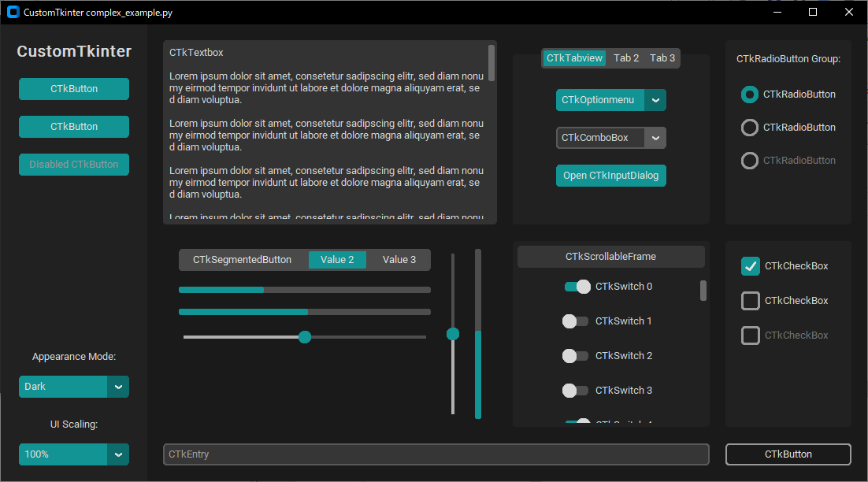
Task: Toggle CTkSwitch 2 on
Action: pos(575,356)
